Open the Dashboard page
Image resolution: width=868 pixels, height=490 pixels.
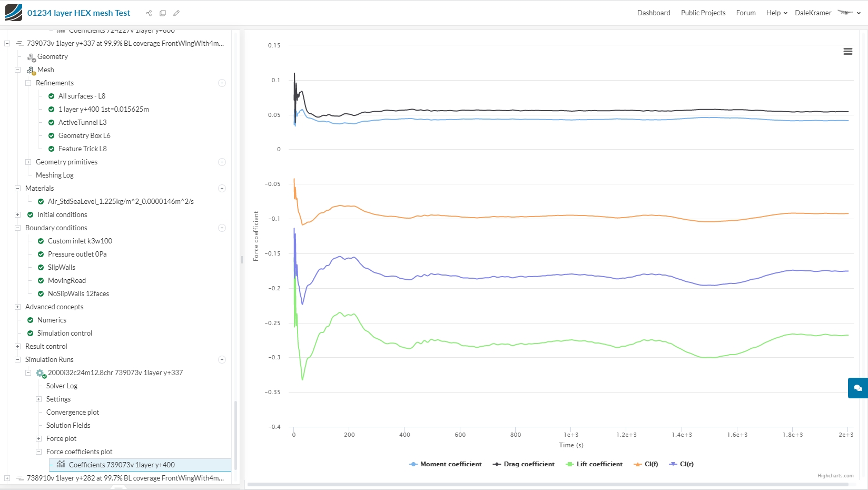[654, 13]
